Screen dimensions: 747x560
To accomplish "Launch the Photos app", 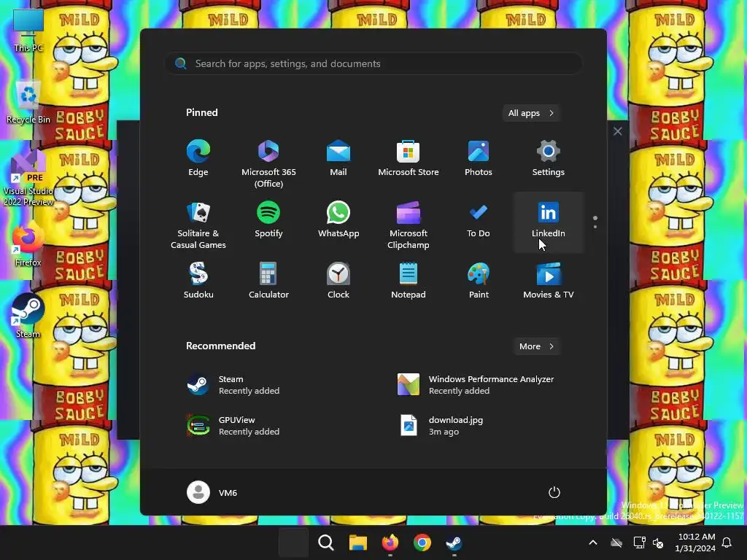I will [x=479, y=158].
